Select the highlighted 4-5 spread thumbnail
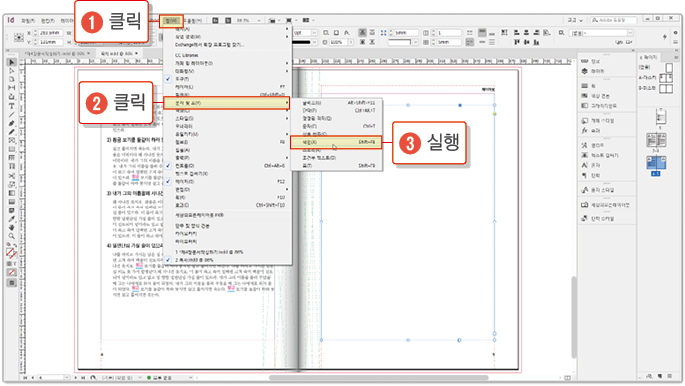Viewport: 685px width, 386px height. [x=656, y=163]
